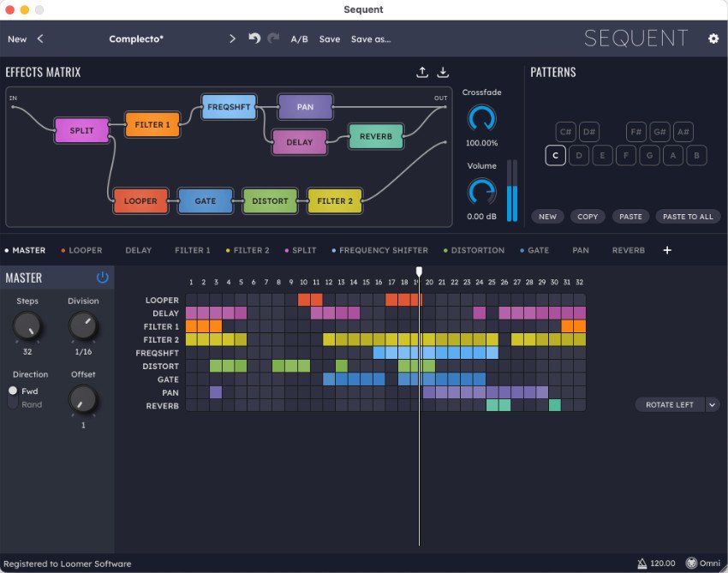The image size is (728, 573).
Task: Select the FILTER 2 node
Action: coord(335,201)
